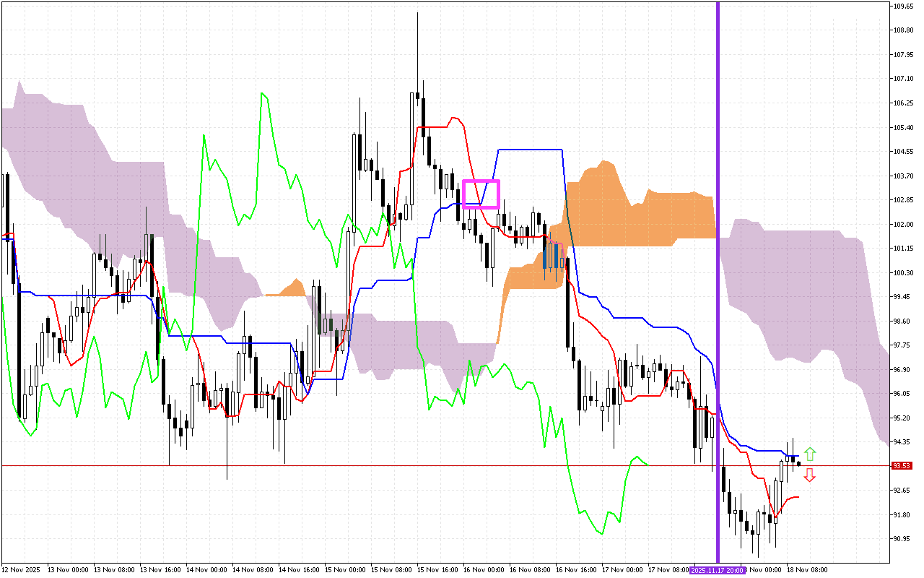924x578 pixels.
Task: Click the 16 Nov 00:00 time label
Action: [x=485, y=570]
